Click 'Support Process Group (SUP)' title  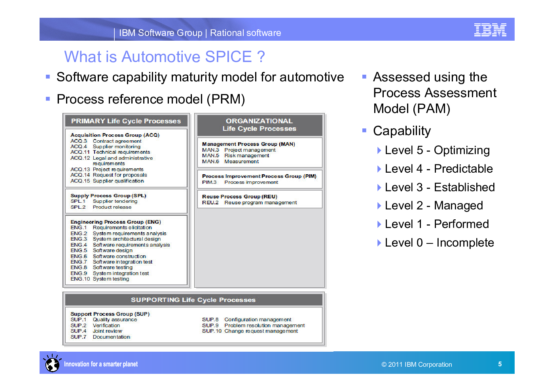click(110, 314)
